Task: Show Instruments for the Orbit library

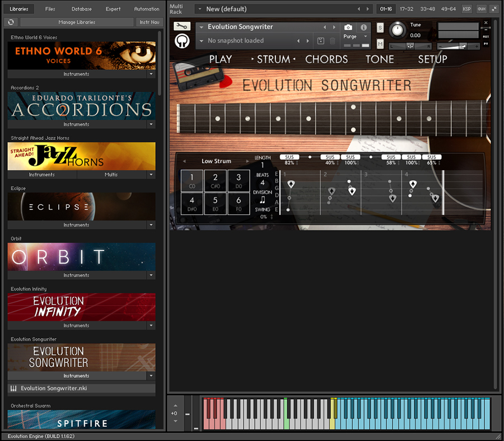Action: click(76, 275)
